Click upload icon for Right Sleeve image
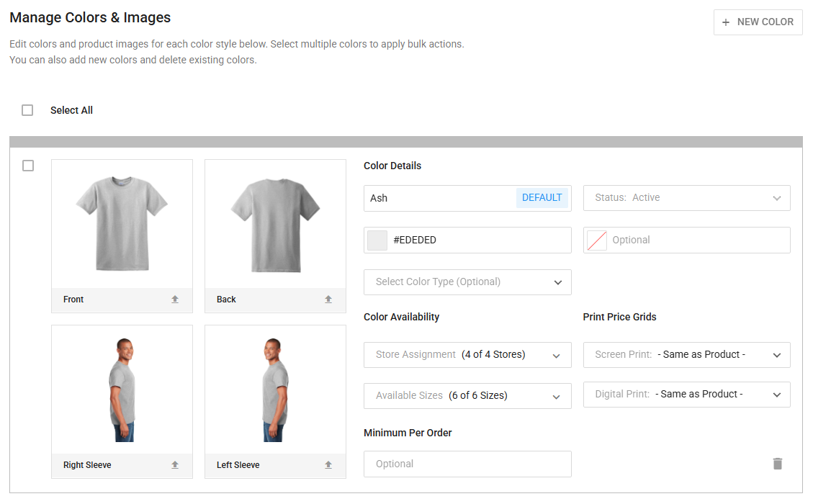Viewport: 813px width, 504px height. (x=175, y=465)
